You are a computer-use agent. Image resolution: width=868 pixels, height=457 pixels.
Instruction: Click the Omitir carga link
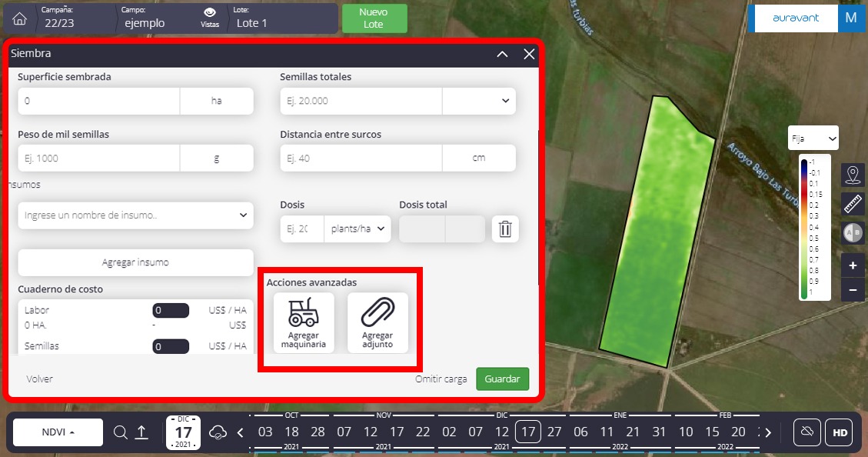pos(441,379)
